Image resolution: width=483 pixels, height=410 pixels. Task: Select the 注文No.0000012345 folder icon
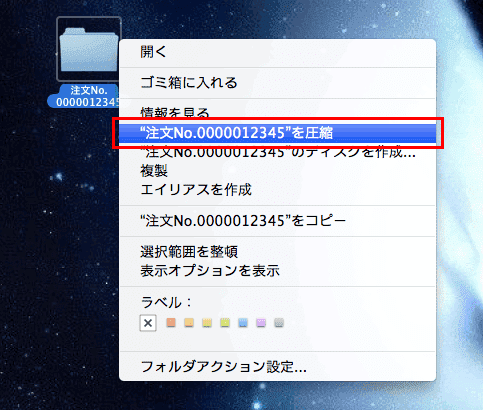[89, 49]
